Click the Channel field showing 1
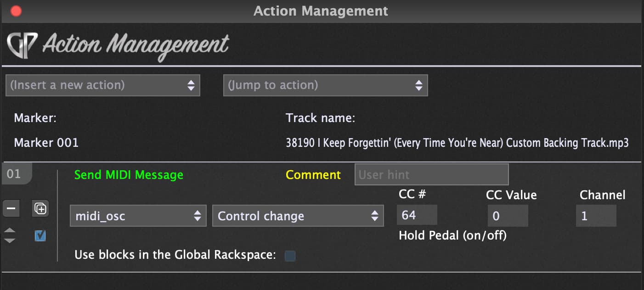The width and height of the screenshot is (644, 290). 596,216
